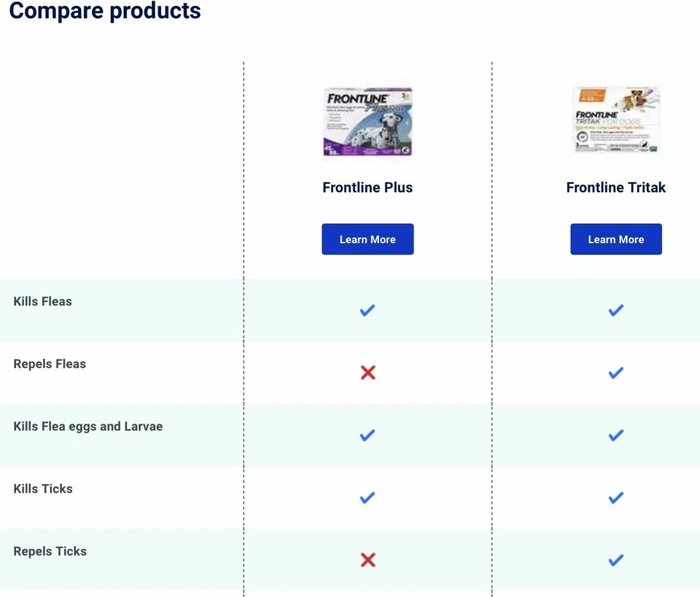The image size is (700, 597).
Task: Click the Frontline Plus box image
Action: point(367,120)
